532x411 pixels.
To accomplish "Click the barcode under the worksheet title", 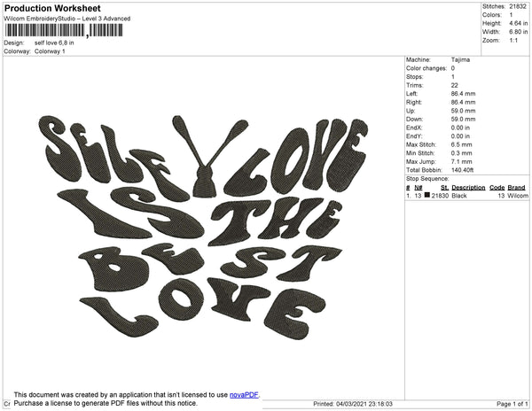I will point(64,31).
